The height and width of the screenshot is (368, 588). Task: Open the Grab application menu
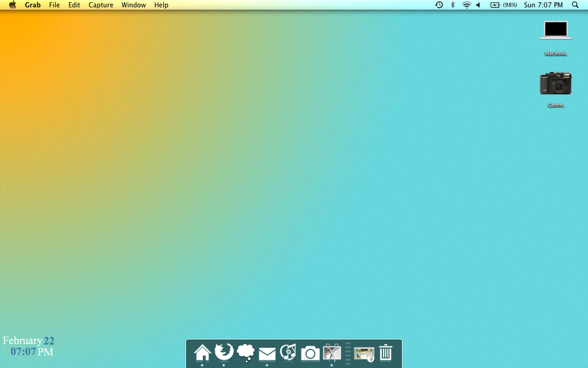tap(33, 5)
